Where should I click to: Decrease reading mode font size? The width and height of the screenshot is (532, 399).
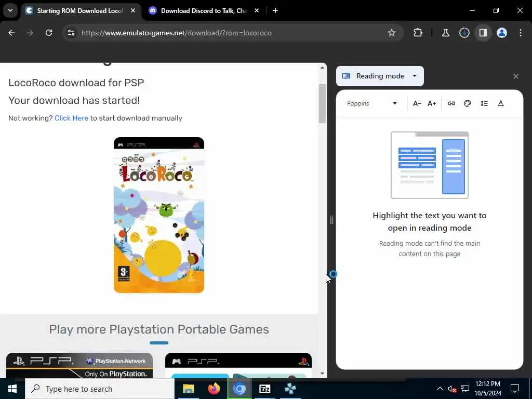pyautogui.click(x=417, y=103)
